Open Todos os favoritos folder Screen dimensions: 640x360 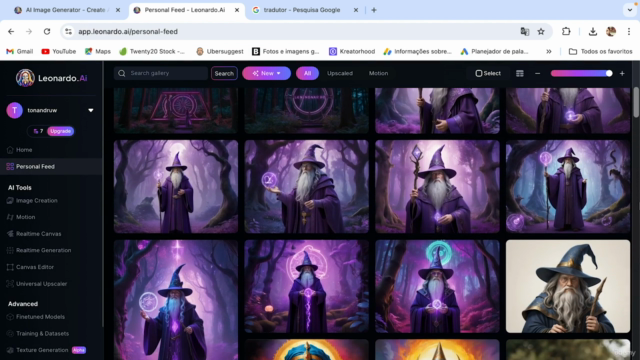(x=601, y=51)
